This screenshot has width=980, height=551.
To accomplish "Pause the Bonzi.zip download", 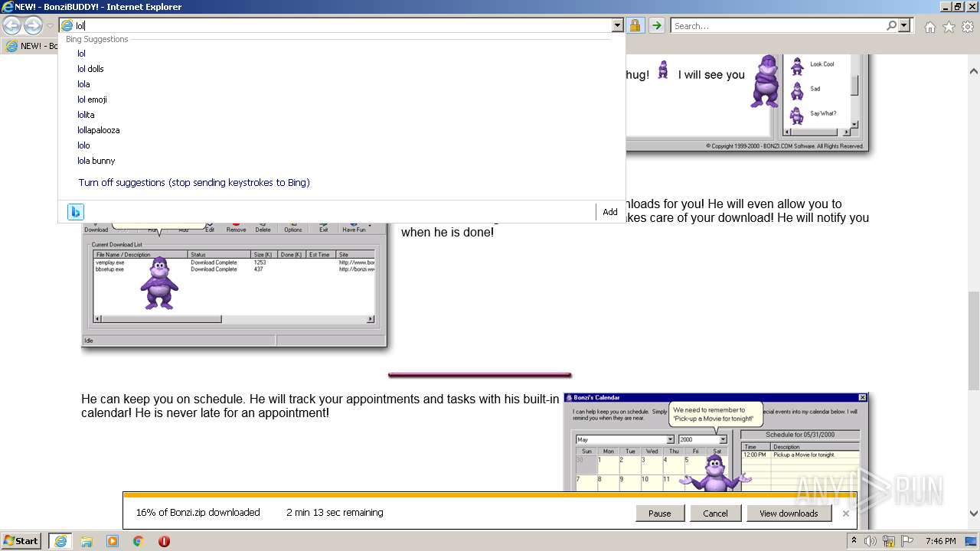I will pyautogui.click(x=660, y=514).
